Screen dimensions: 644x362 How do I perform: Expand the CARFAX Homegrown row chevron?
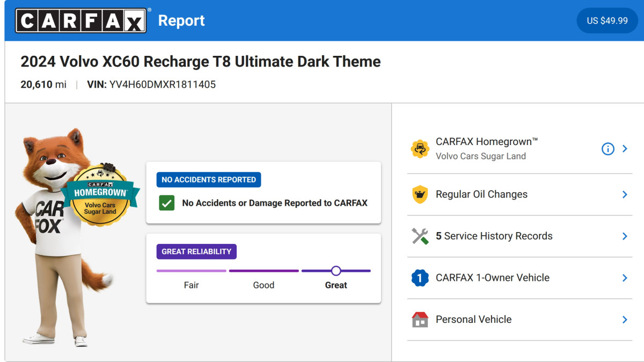click(625, 149)
